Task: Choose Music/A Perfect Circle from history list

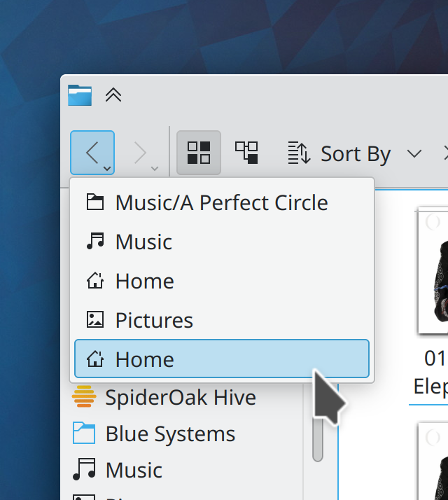Action: tap(221, 202)
